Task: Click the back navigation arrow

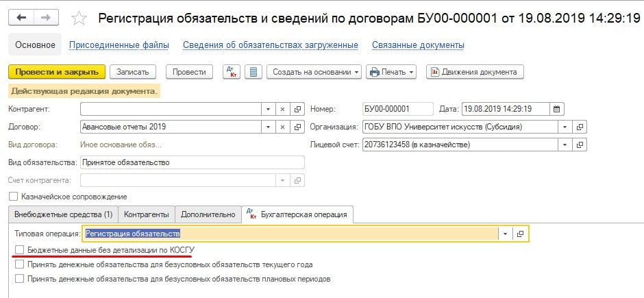Action: click(x=21, y=17)
